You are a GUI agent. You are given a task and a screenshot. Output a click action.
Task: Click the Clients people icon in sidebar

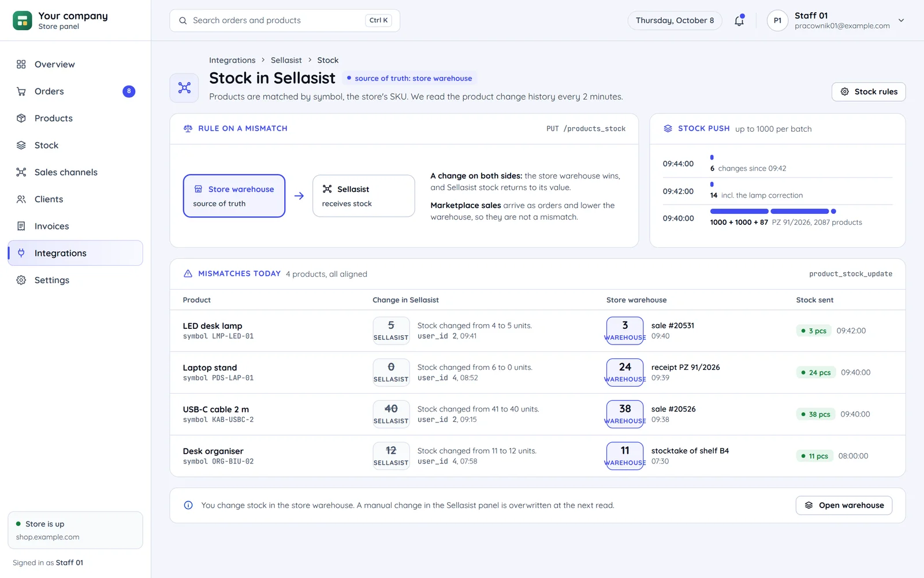point(21,199)
